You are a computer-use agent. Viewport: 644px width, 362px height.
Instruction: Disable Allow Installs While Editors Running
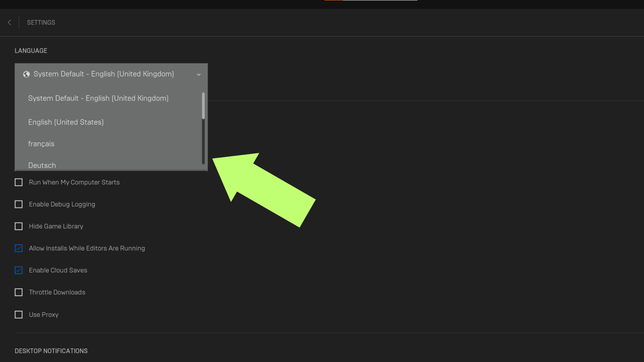pos(18,248)
